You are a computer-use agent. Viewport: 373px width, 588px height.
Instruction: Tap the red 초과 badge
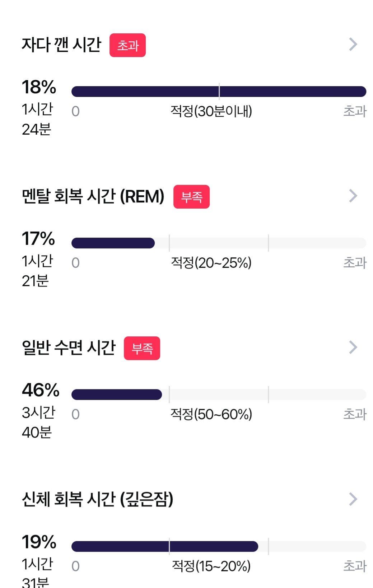click(x=127, y=45)
